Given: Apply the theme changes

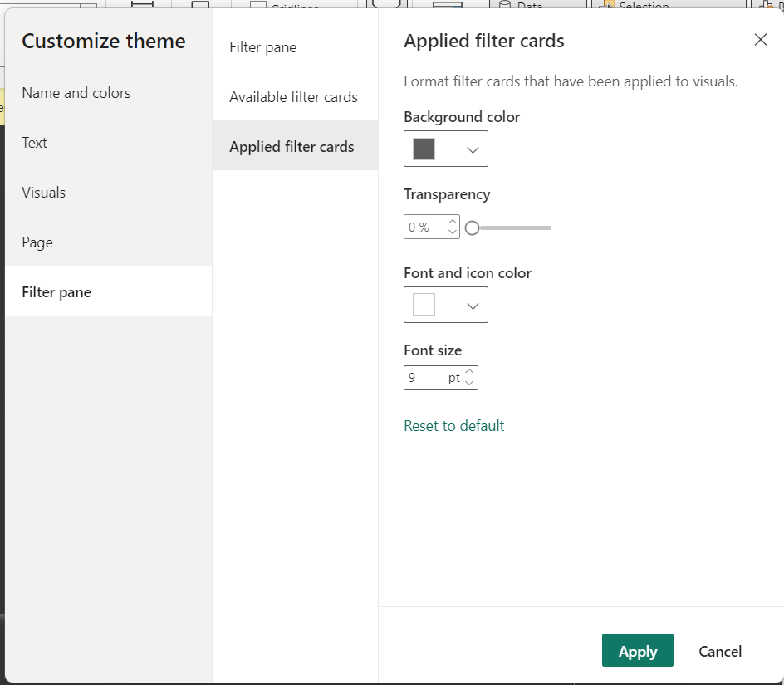Looking at the screenshot, I should pyautogui.click(x=638, y=650).
